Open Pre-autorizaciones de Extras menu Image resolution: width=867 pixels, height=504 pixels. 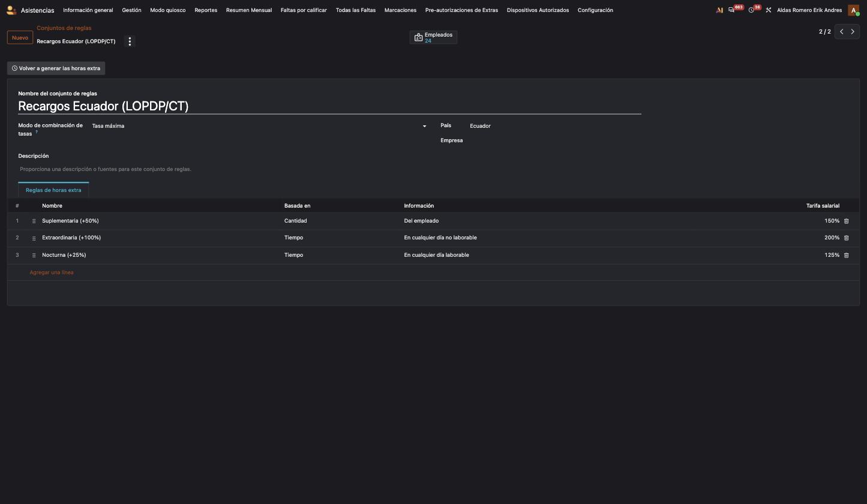point(461,10)
